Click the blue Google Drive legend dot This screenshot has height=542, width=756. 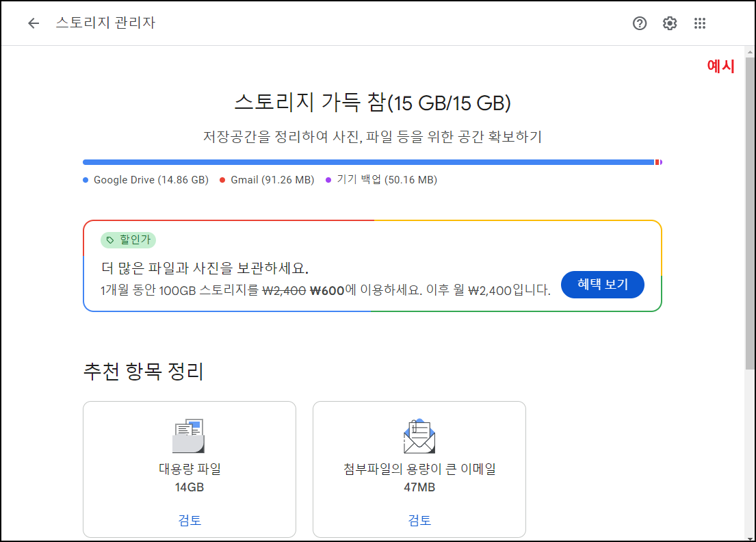tap(86, 180)
